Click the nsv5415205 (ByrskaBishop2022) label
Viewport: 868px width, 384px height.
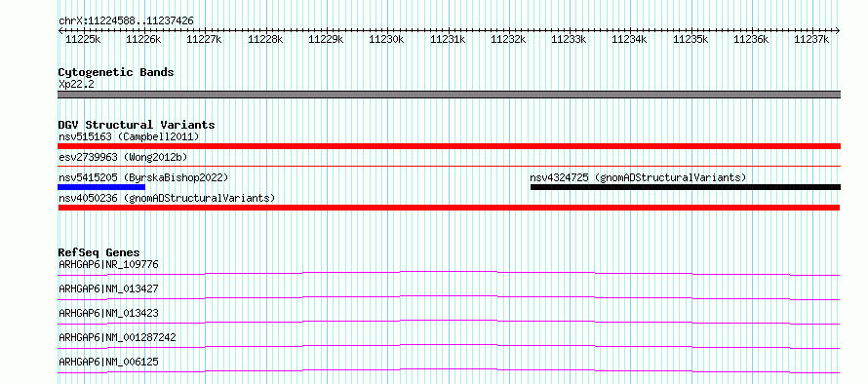click(x=143, y=177)
